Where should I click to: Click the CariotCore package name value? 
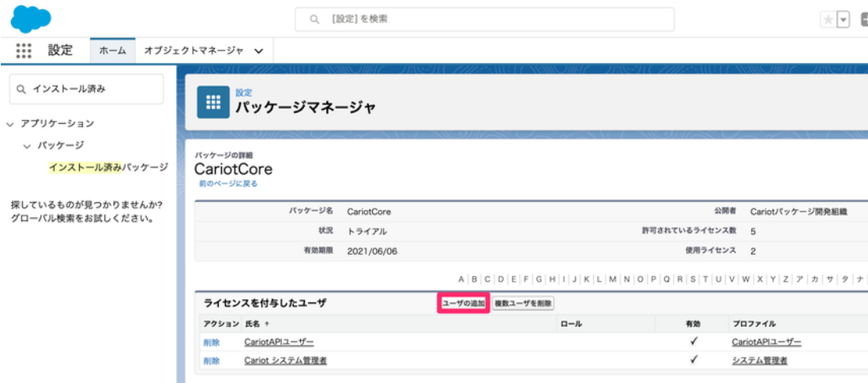[x=369, y=212]
